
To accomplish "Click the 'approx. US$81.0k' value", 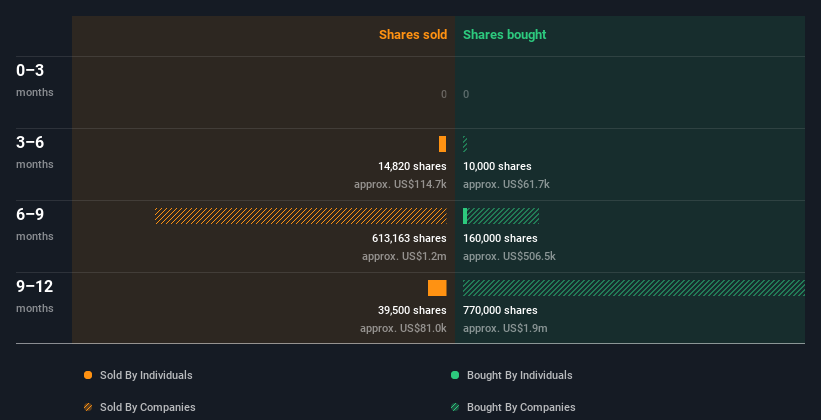I will (403, 328).
